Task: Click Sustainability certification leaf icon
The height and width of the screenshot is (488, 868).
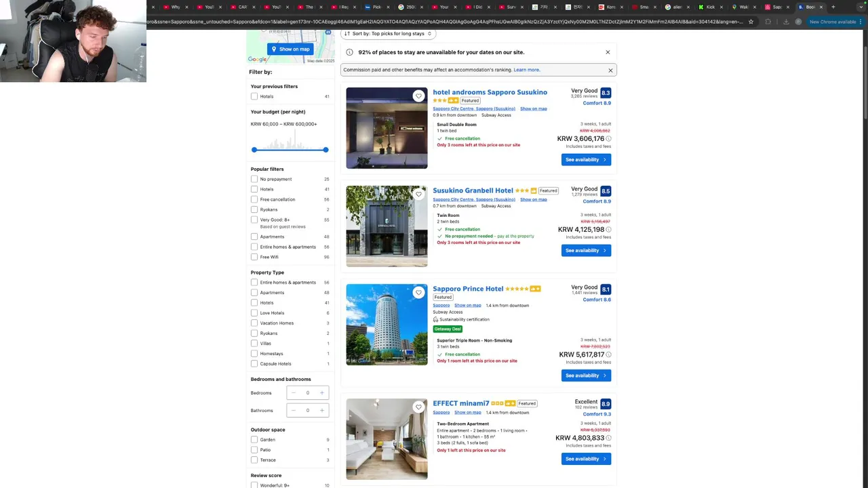Action: click(435, 319)
